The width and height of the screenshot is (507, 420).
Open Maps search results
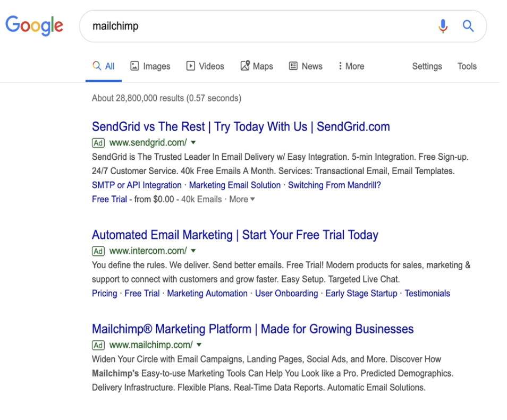(257, 66)
